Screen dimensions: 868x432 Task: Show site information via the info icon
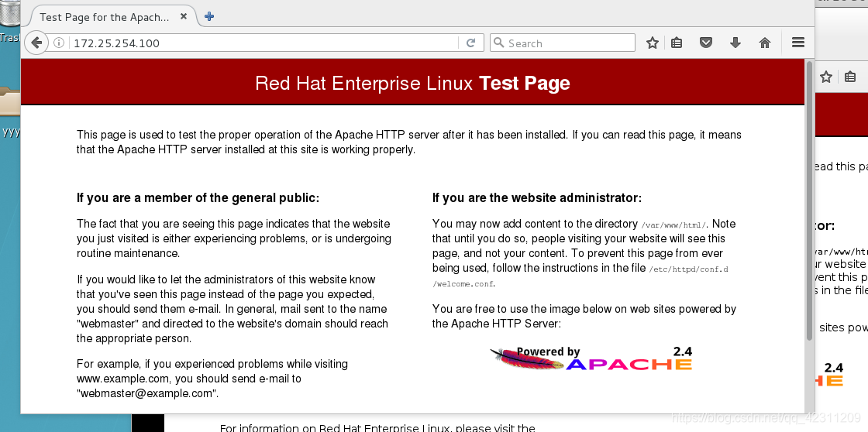pyautogui.click(x=59, y=43)
